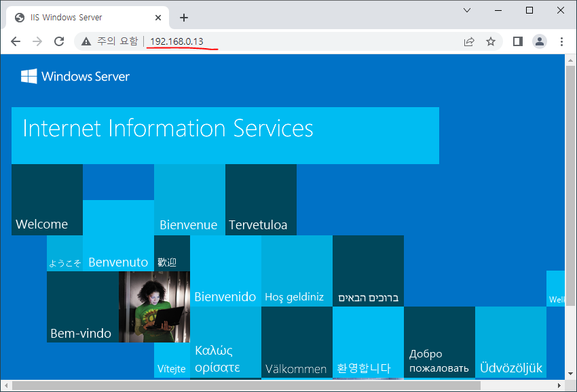Click the 환영합니다 tile
Image resolution: width=577 pixels, height=392 pixels.
(368, 342)
